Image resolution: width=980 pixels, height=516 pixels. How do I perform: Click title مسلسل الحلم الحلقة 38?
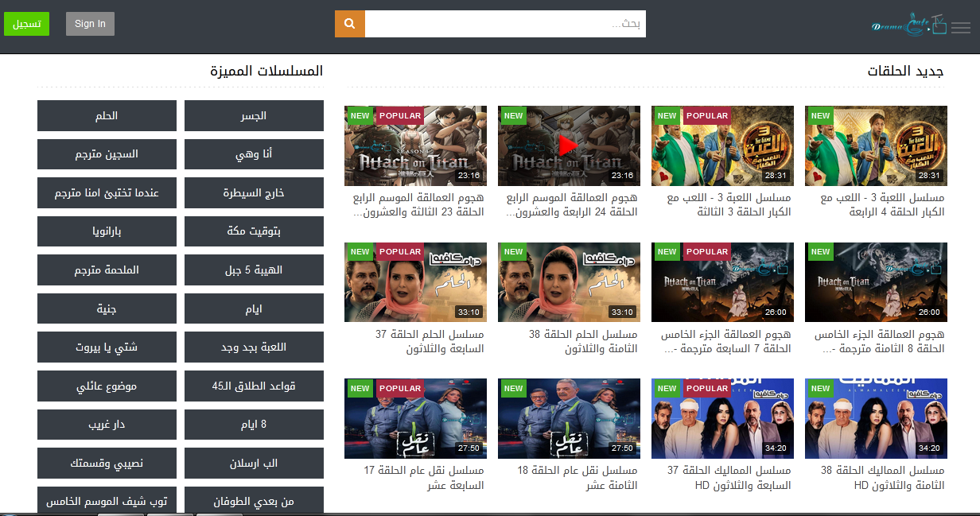click(583, 342)
